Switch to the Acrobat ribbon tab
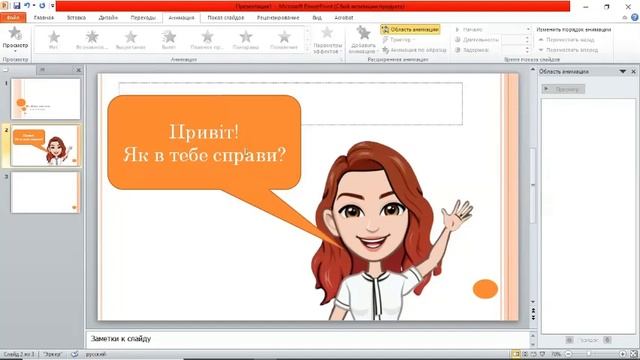Viewport: 640px width, 360px height. tap(344, 18)
